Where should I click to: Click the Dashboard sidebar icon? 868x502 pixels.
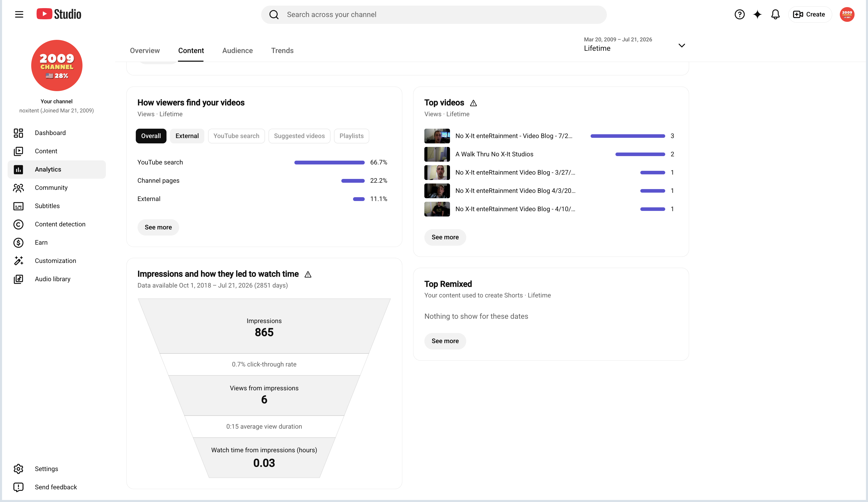click(18, 133)
